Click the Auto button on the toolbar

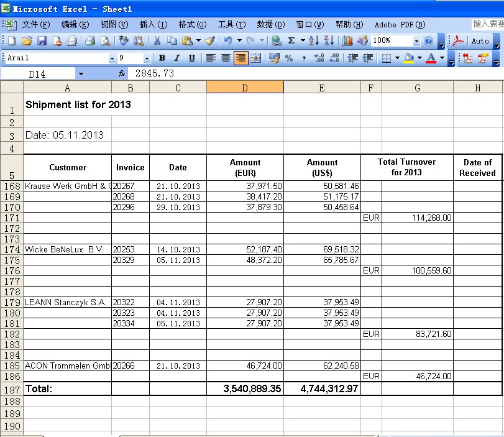tap(480, 41)
